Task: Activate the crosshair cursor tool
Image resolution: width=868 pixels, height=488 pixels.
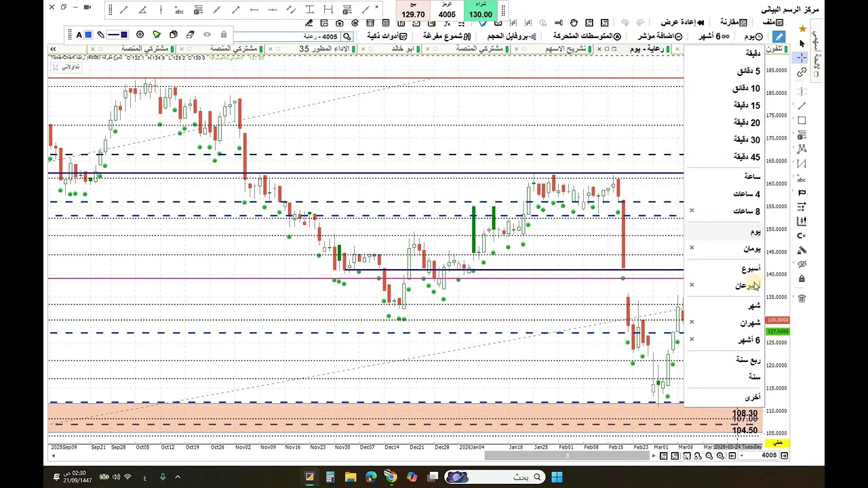Action: pyautogui.click(x=802, y=58)
